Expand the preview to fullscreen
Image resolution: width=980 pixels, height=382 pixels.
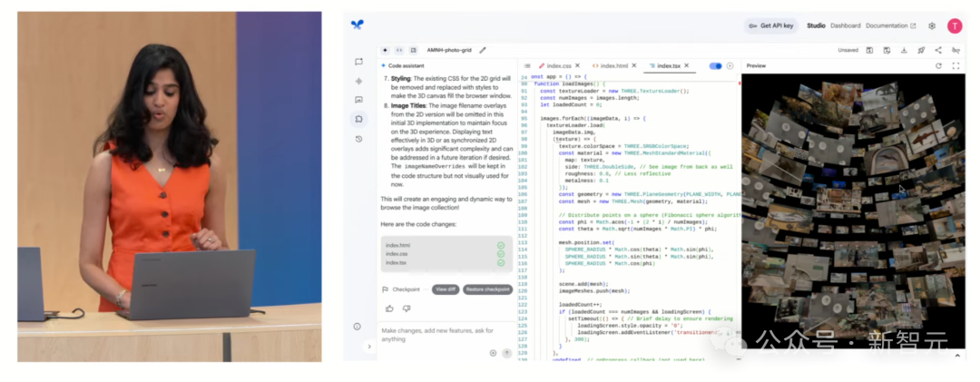click(955, 65)
